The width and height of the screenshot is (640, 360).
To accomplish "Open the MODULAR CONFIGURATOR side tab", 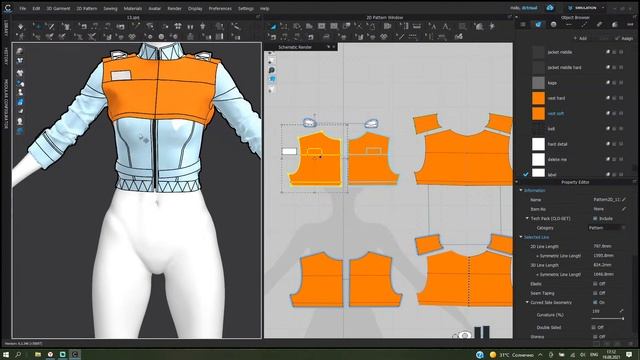I will tap(6, 104).
